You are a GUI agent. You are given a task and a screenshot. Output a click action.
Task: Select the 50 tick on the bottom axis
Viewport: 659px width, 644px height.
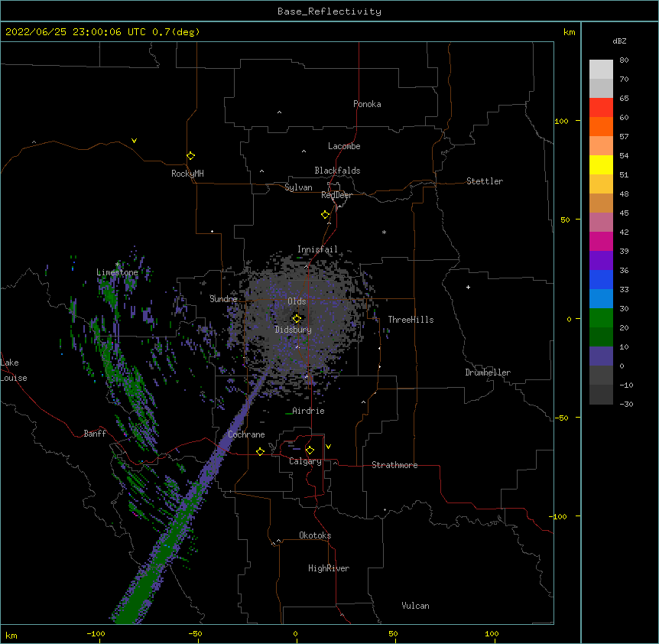[x=393, y=633]
